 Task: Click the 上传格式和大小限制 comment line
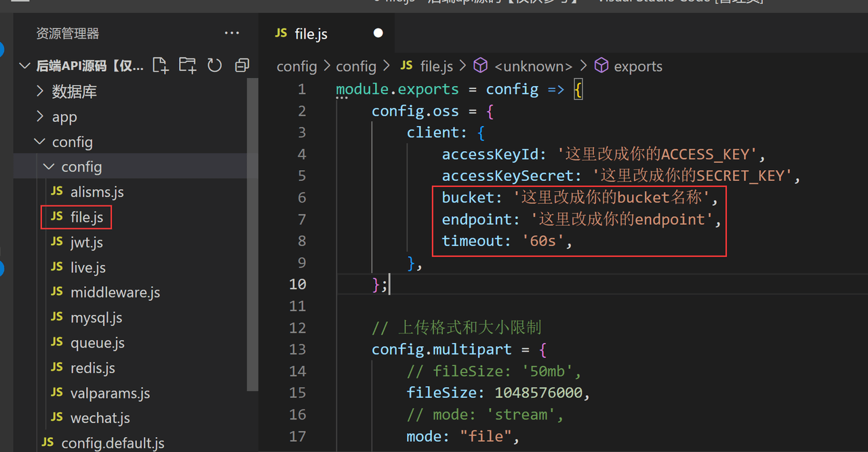coord(456,327)
